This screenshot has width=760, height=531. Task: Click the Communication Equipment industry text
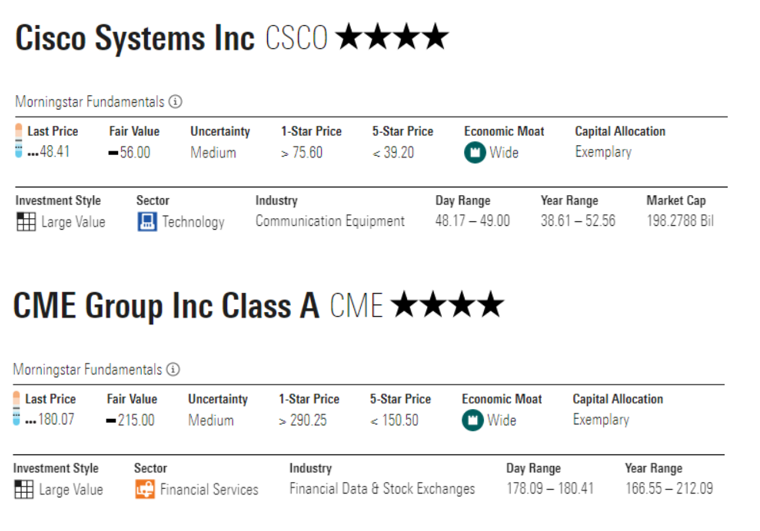(x=330, y=222)
